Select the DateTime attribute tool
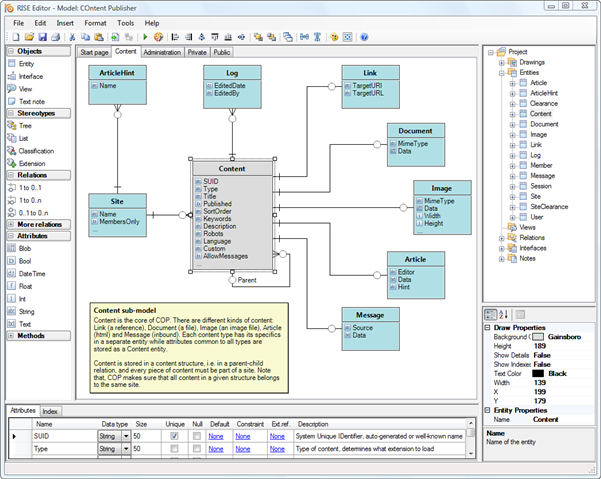Image resolution: width=601 pixels, height=479 pixels. [32, 274]
